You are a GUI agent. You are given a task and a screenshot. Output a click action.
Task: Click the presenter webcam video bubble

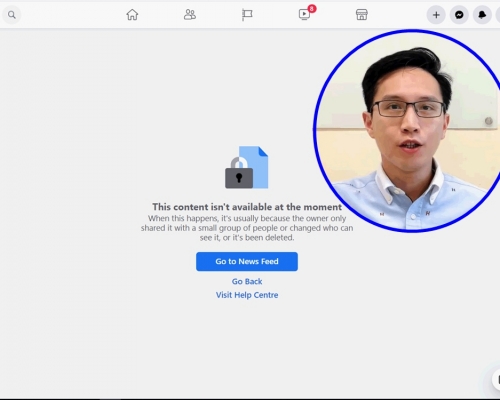click(x=408, y=131)
